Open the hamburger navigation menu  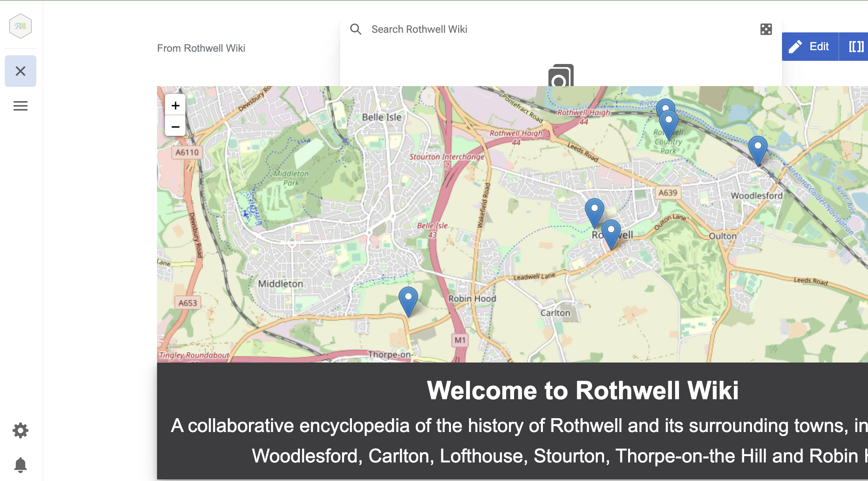pyautogui.click(x=21, y=106)
